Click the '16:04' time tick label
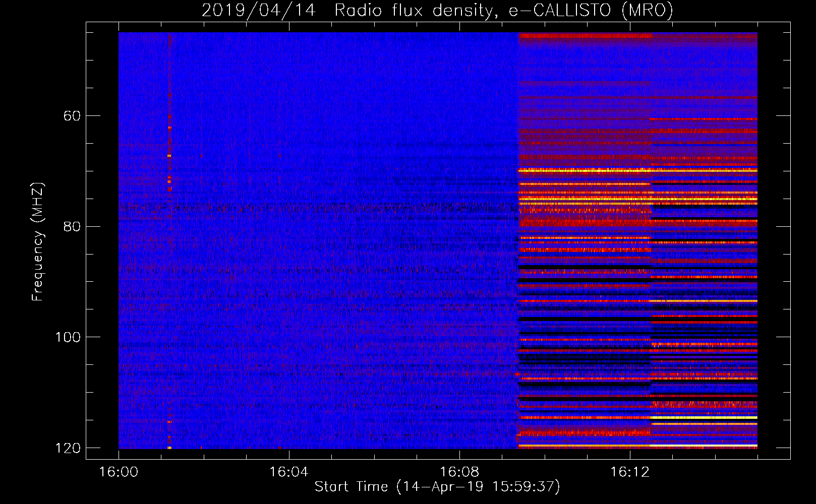The width and height of the screenshot is (816, 504). click(x=289, y=472)
